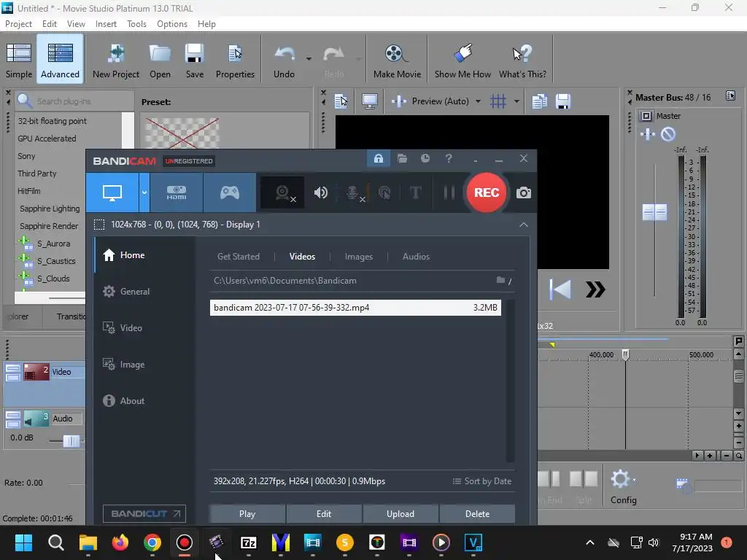Open project Properties toolbar icon

[235, 60]
